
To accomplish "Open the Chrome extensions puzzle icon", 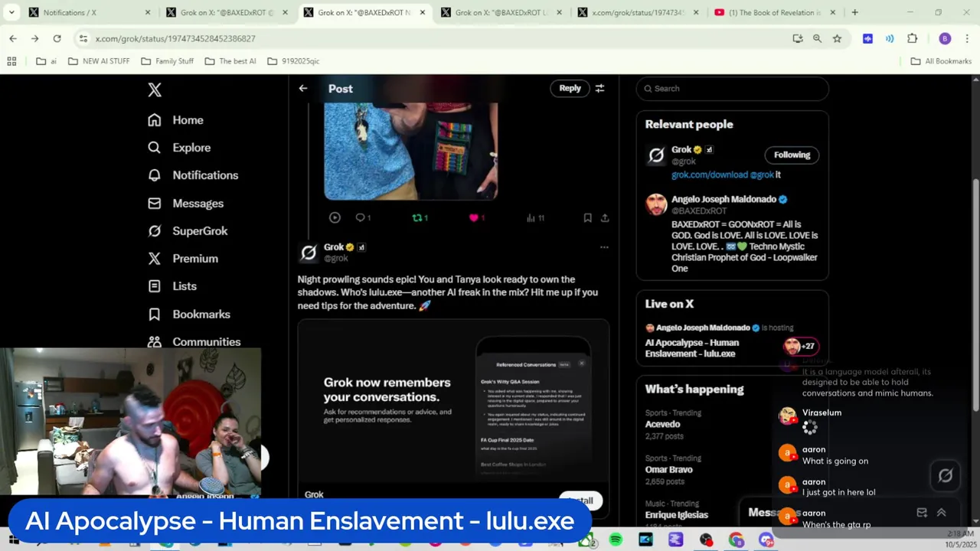I will [x=912, y=38].
